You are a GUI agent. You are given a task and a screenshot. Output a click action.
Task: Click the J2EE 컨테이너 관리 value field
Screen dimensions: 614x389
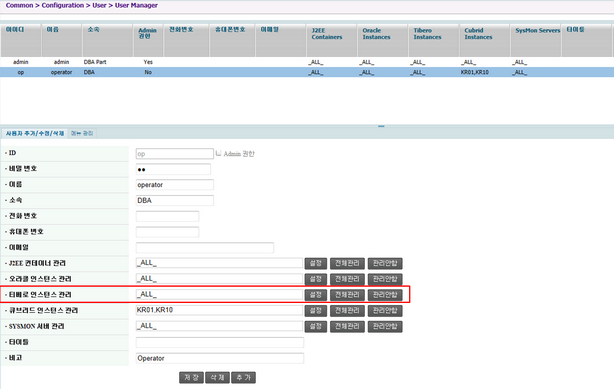[x=219, y=263]
